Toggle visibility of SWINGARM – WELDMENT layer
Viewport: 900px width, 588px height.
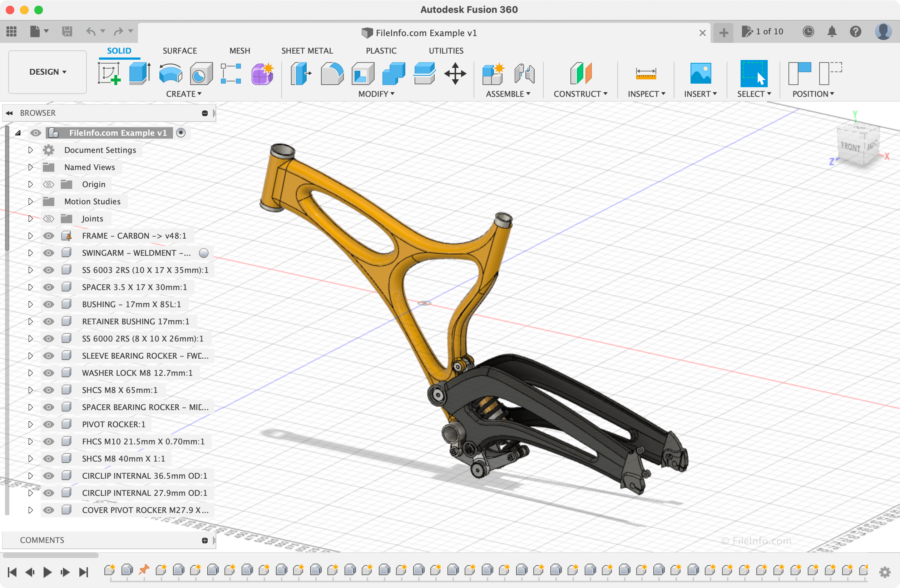click(x=50, y=253)
